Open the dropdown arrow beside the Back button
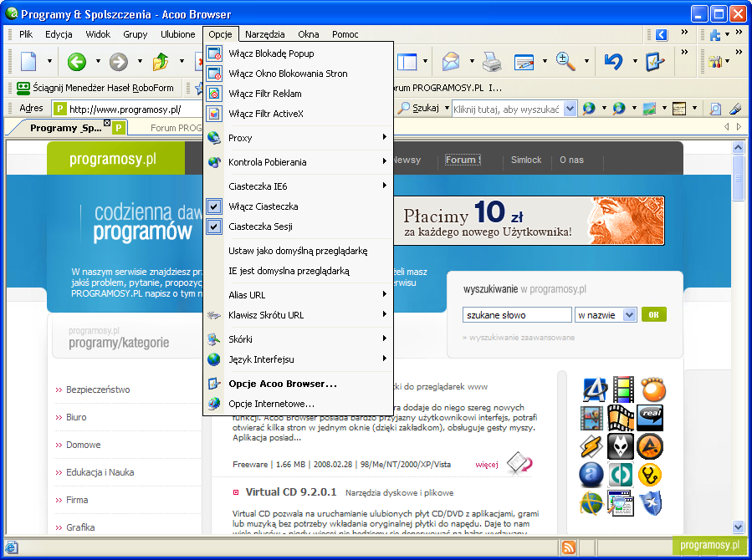Screen dimensions: 752x560 (99, 61)
